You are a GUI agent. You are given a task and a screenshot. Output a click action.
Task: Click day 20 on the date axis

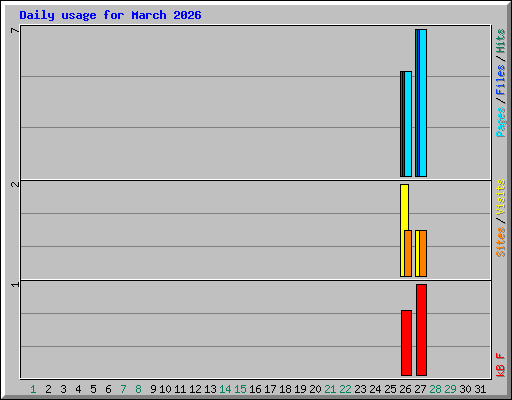(x=315, y=389)
